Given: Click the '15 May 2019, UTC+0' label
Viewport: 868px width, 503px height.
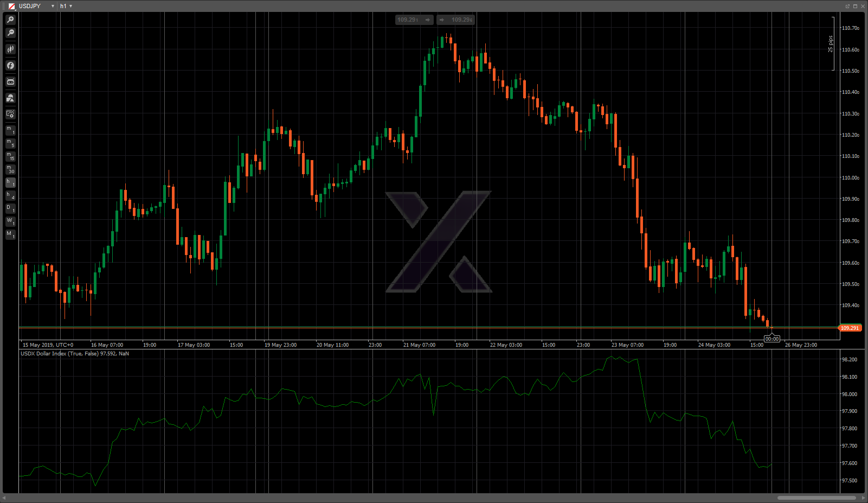Looking at the screenshot, I should [x=48, y=345].
